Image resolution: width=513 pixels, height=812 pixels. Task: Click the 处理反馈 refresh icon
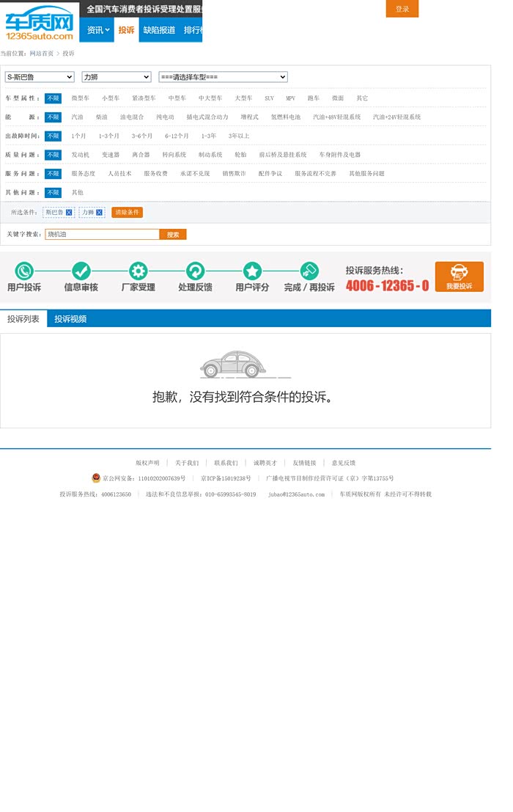(195, 271)
